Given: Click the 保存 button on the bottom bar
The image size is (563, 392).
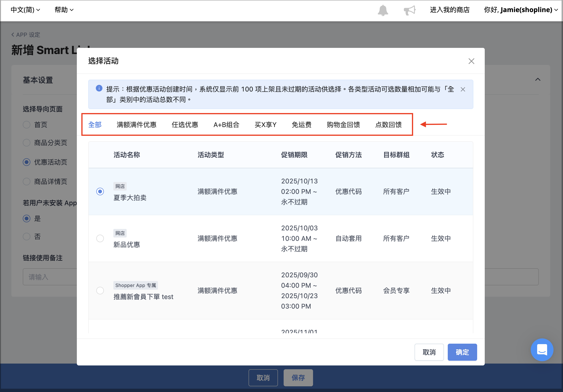Looking at the screenshot, I should [x=298, y=378].
